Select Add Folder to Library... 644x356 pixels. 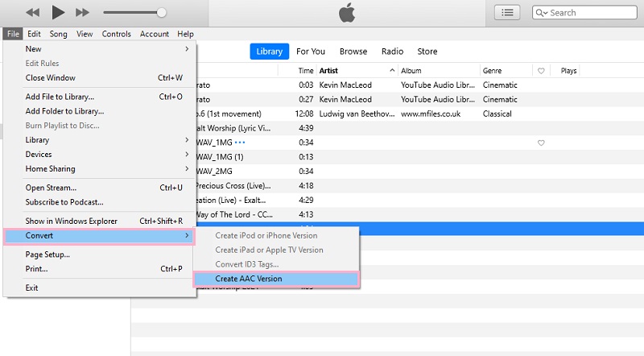point(99,111)
